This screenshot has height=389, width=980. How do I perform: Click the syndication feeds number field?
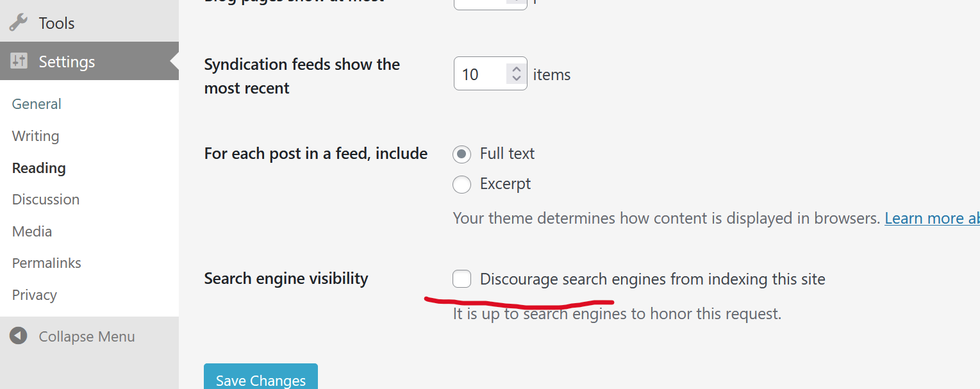(479, 74)
